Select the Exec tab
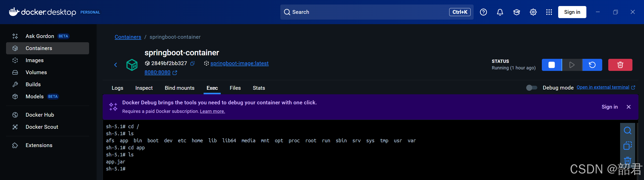The height and width of the screenshot is (180, 644). [212, 88]
